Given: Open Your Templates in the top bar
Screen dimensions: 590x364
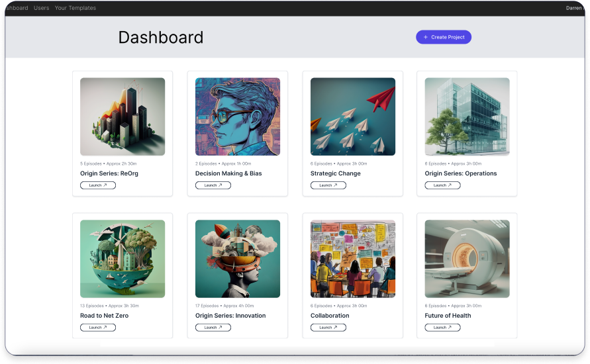Looking at the screenshot, I should click(75, 8).
